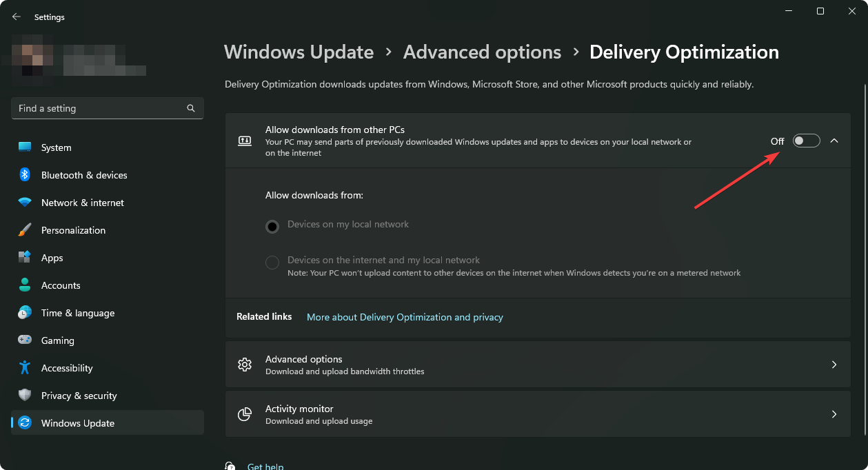Click the System monitor icon in sidebar
Screen dimensions: 868x470
pos(25,147)
